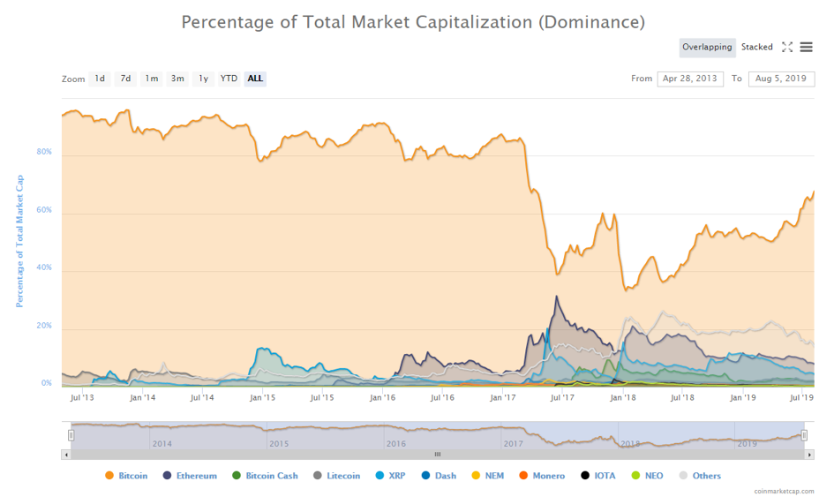Select the ALL zoom range
Screen dimensions: 834x504
(255, 79)
